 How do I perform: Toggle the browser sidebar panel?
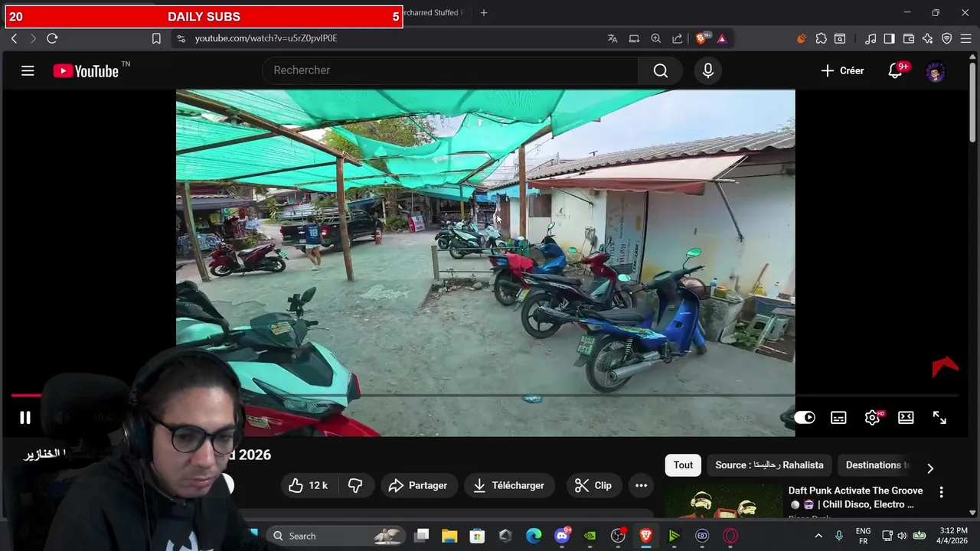[x=889, y=38]
